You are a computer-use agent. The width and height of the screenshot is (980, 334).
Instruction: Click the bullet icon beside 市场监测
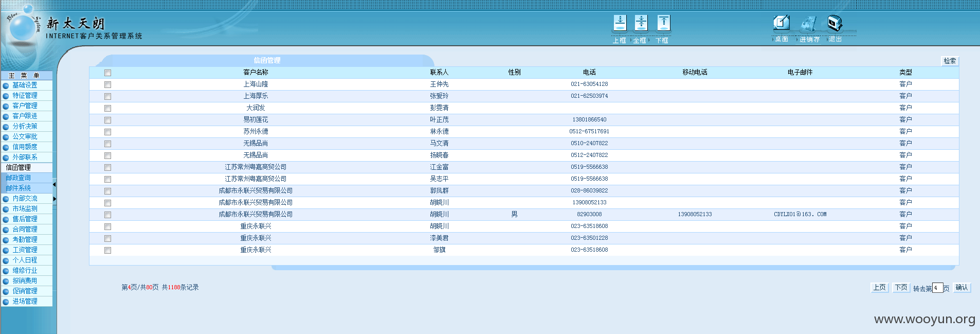6,209
